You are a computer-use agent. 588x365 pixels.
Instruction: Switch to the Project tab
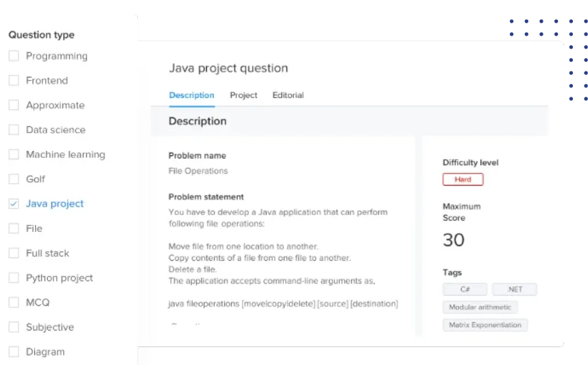243,95
